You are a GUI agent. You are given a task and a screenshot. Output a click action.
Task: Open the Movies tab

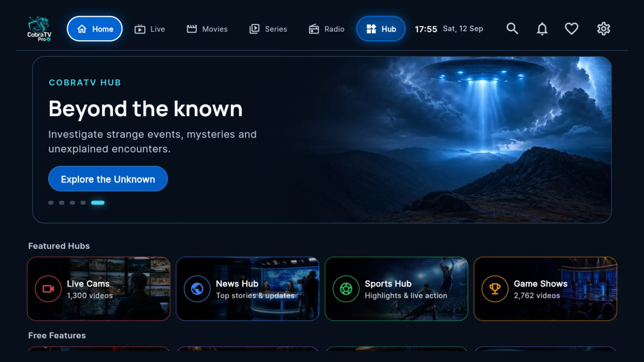pyautogui.click(x=207, y=29)
